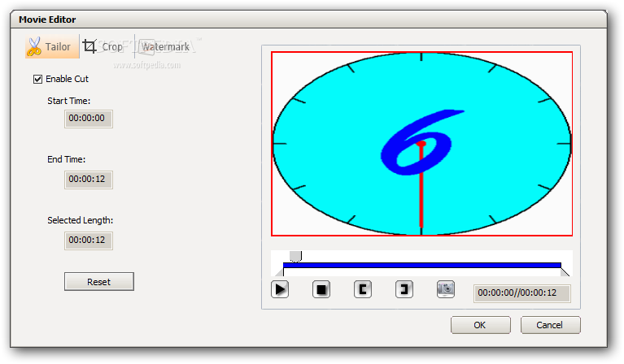Click the right trim marker triangle
Viewport: 624px width, 364px height.
565,272
